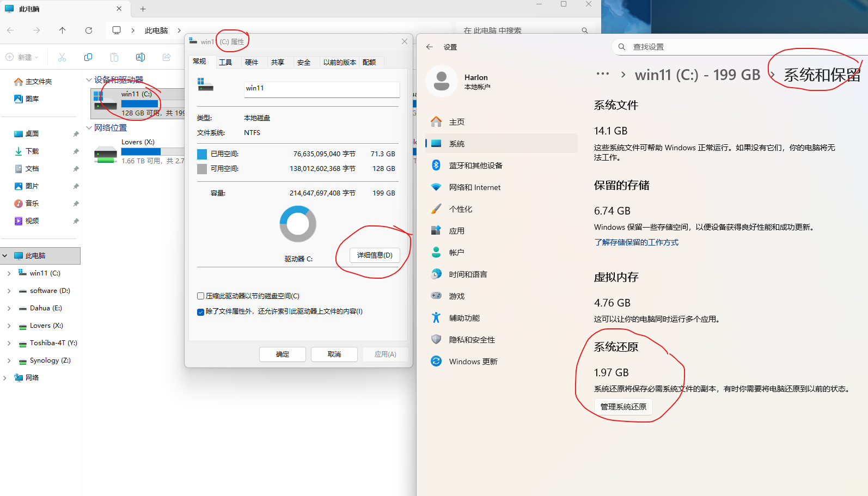The height and width of the screenshot is (496, 868).
Task: Open 桌面 in quick access
Action: point(32,134)
